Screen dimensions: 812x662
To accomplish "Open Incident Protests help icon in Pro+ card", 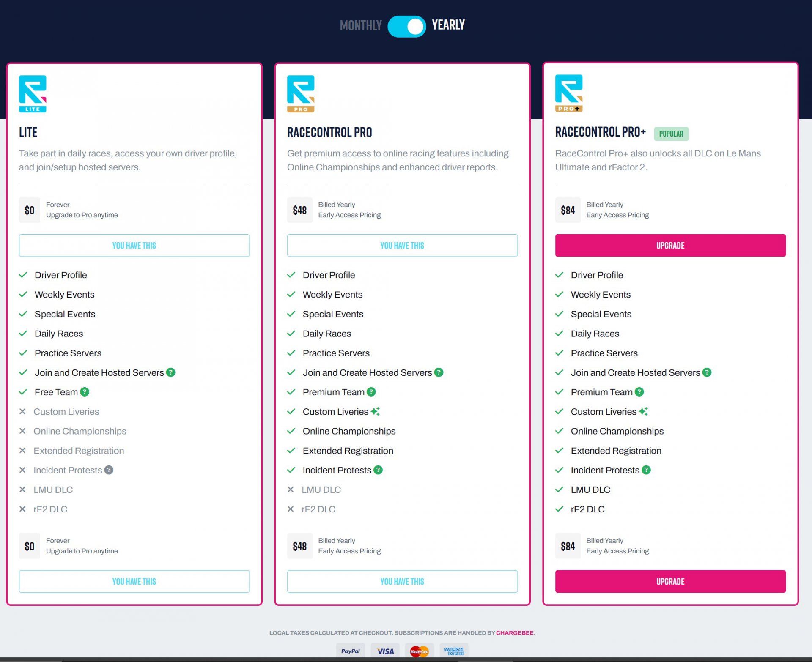I will tap(646, 470).
